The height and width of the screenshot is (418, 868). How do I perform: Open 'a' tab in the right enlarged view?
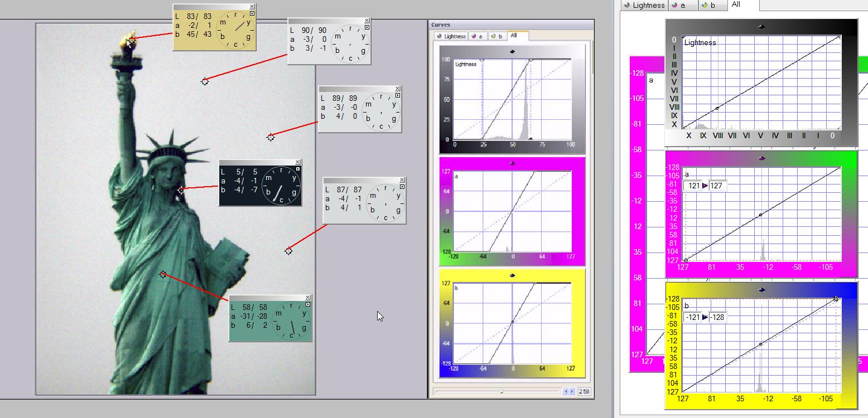click(682, 5)
